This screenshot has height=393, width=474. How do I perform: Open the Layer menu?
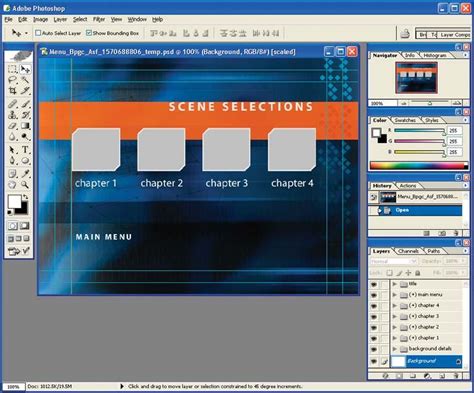[x=60, y=19]
